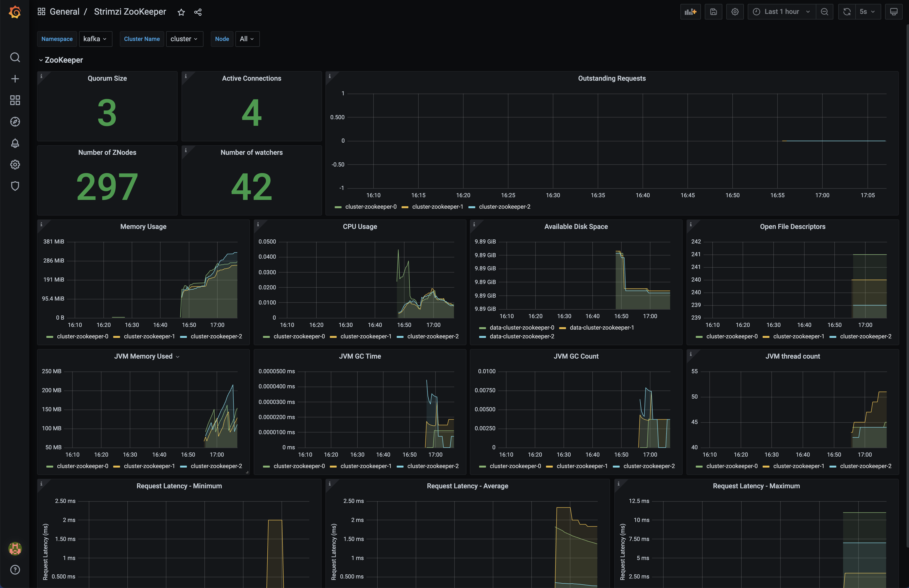Screen dimensions: 909x588
Task: Click info icon on Memory Usage panel
Action: pos(41,224)
